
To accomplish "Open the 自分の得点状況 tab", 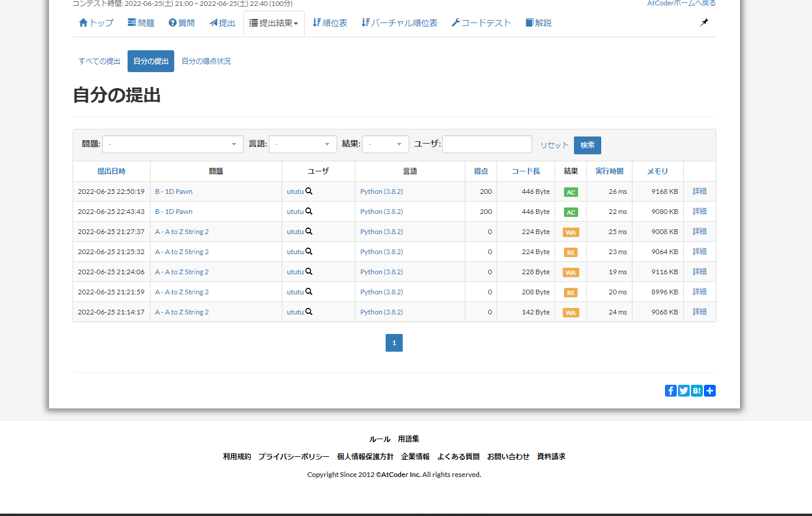I will click(x=206, y=61).
